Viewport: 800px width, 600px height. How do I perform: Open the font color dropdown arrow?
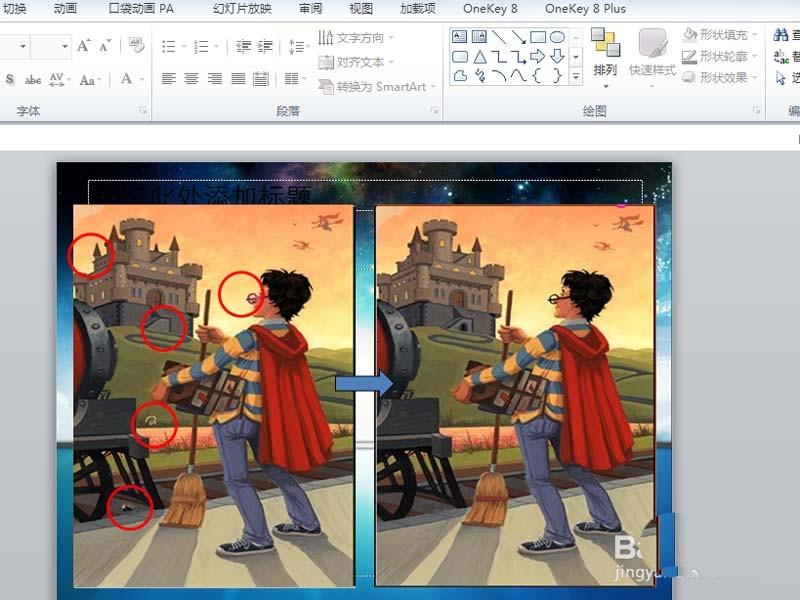pyautogui.click(x=141, y=79)
